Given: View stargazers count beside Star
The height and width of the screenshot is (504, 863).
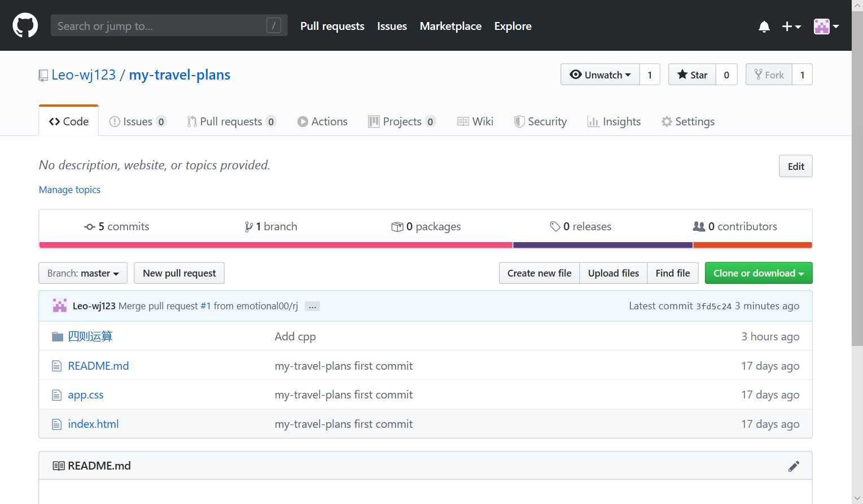Looking at the screenshot, I should pyautogui.click(x=726, y=74).
